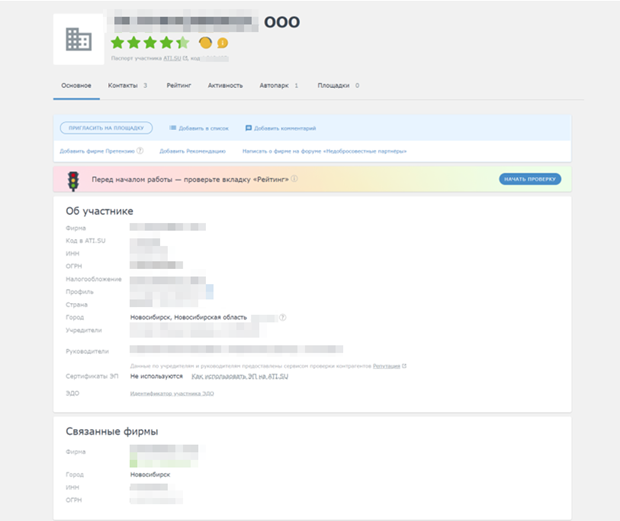620x521 pixels.
Task: Click the Связанные фирмы heading
Action: tap(112, 431)
